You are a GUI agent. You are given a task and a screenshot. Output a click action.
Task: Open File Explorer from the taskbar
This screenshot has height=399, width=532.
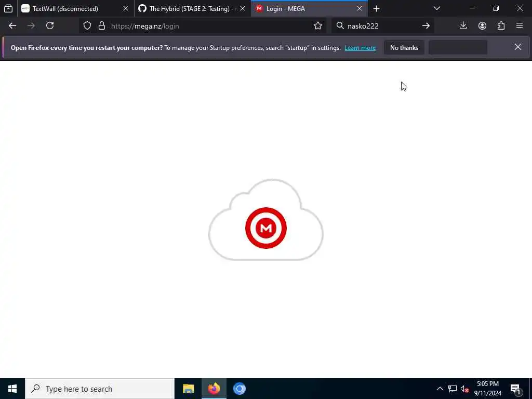[188, 389]
